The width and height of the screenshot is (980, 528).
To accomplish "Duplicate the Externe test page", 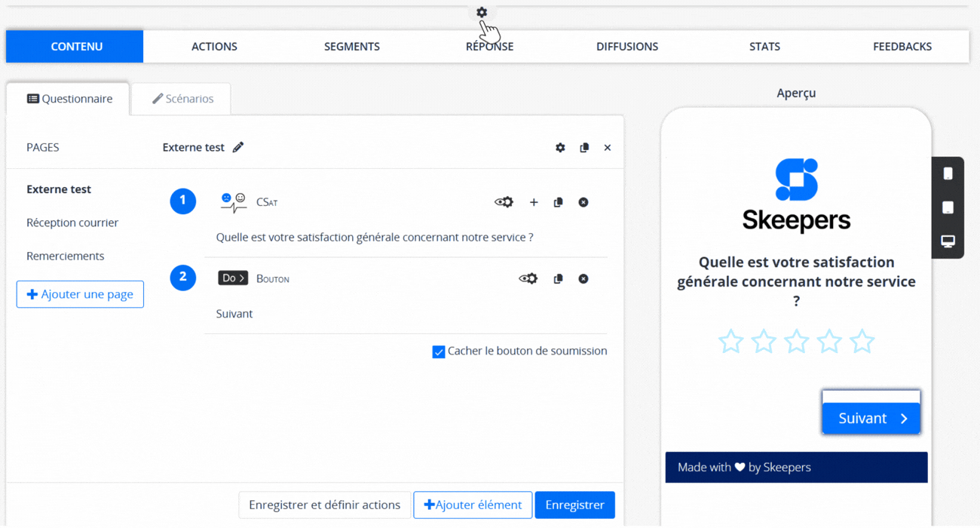I will coord(584,148).
